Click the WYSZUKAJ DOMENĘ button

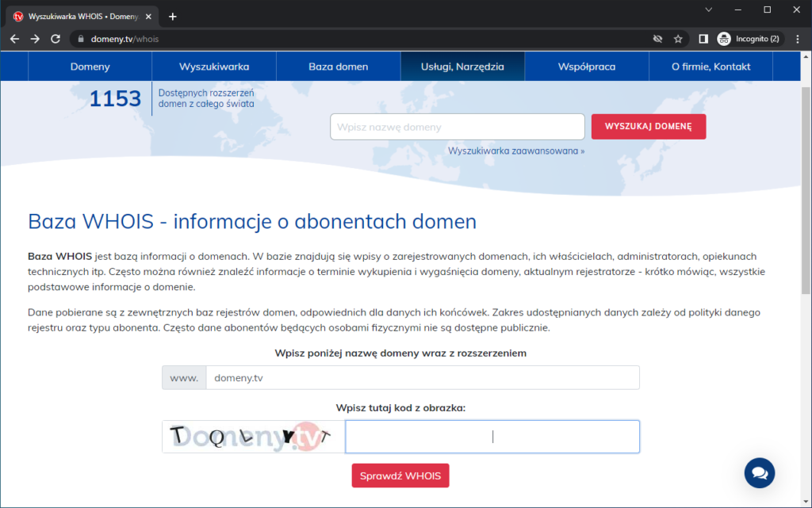click(648, 127)
